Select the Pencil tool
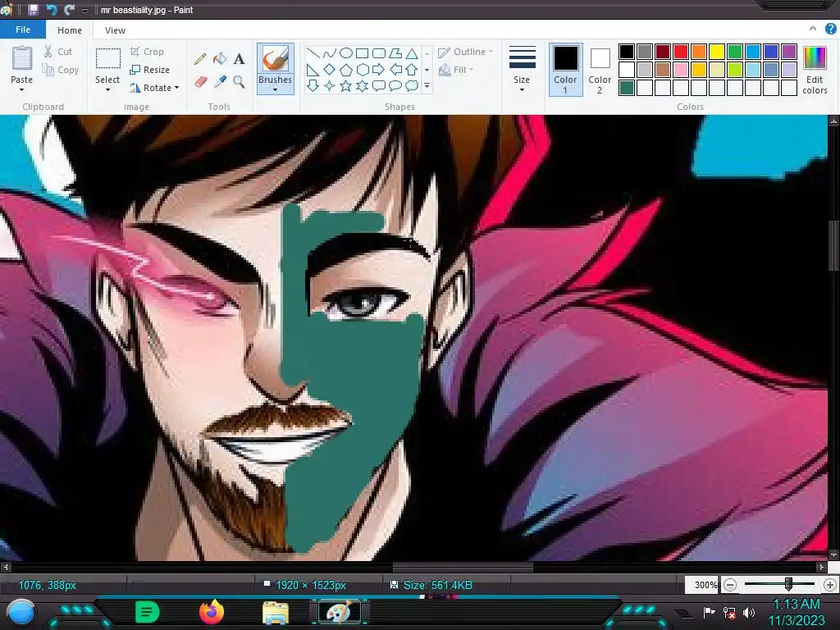Viewport: 840px width, 630px height. [x=200, y=59]
